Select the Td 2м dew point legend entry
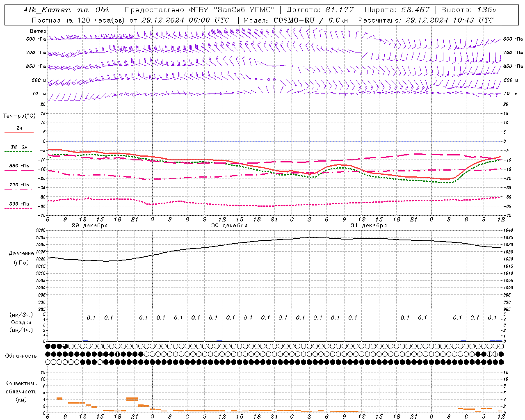 tap(19, 147)
